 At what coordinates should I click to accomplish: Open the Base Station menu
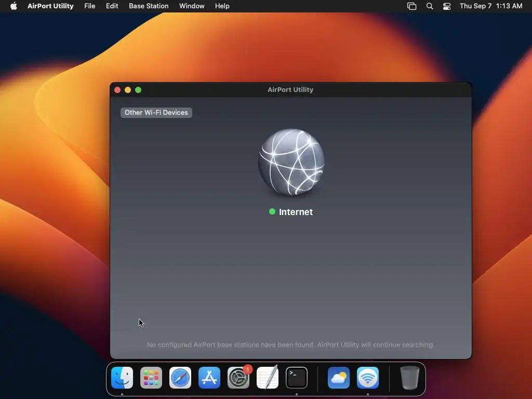pos(149,6)
